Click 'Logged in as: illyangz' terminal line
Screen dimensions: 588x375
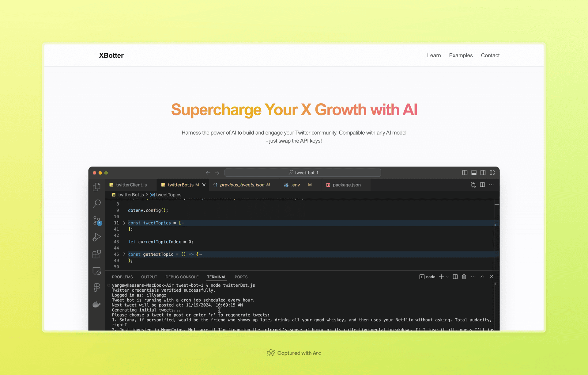click(139, 295)
